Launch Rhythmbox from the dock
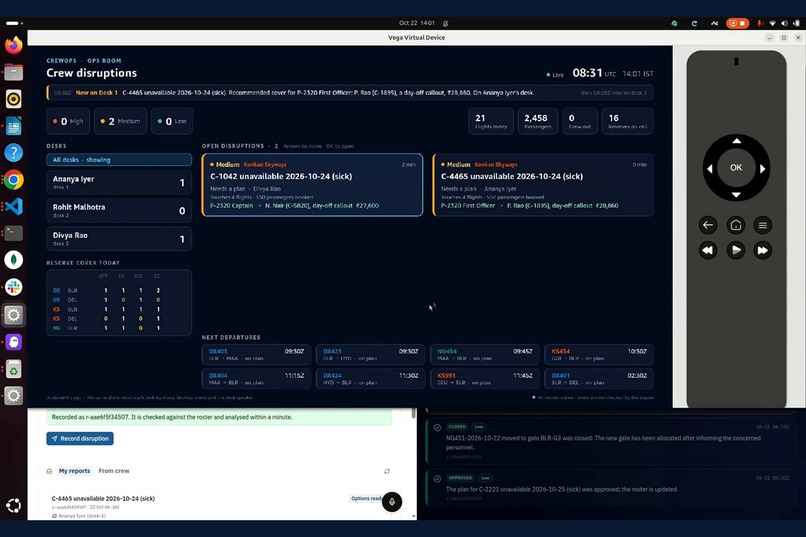 (x=14, y=99)
